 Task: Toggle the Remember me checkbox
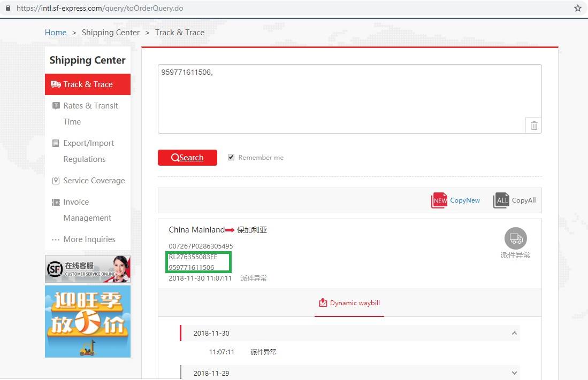(231, 157)
